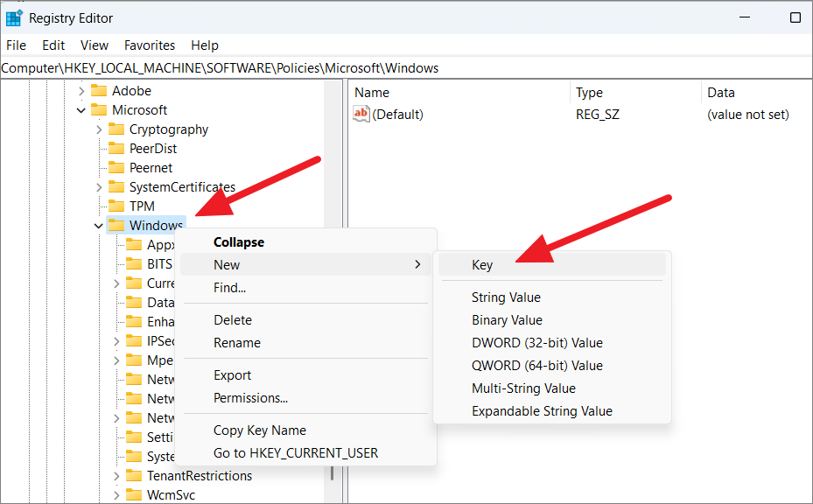Collapse the Microsoft key chevron
813x504 pixels.
point(81,110)
